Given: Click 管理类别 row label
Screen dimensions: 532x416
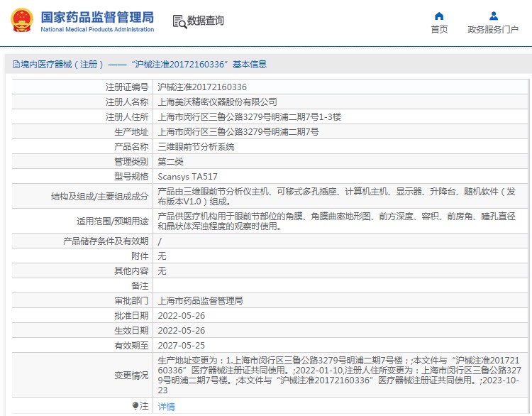Looking at the screenshot, I should click(131, 162).
